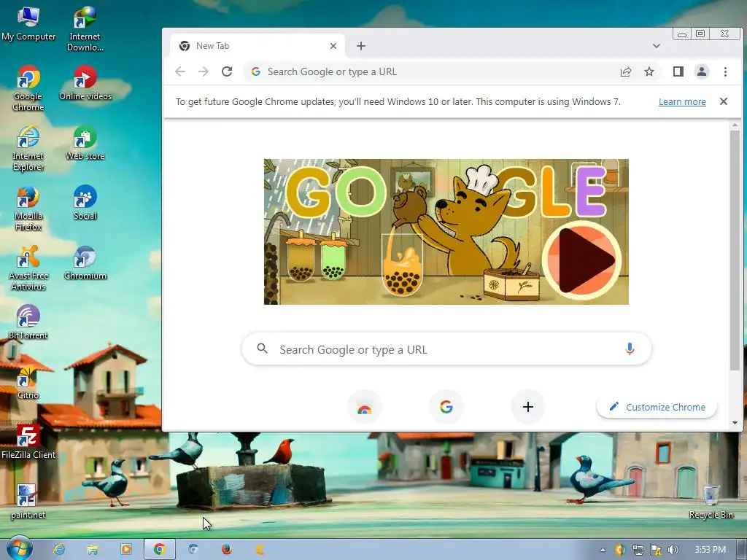The width and height of the screenshot is (747, 560).
Task: Open Chrome's three-dot menu
Action: pyautogui.click(x=725, y=72)
